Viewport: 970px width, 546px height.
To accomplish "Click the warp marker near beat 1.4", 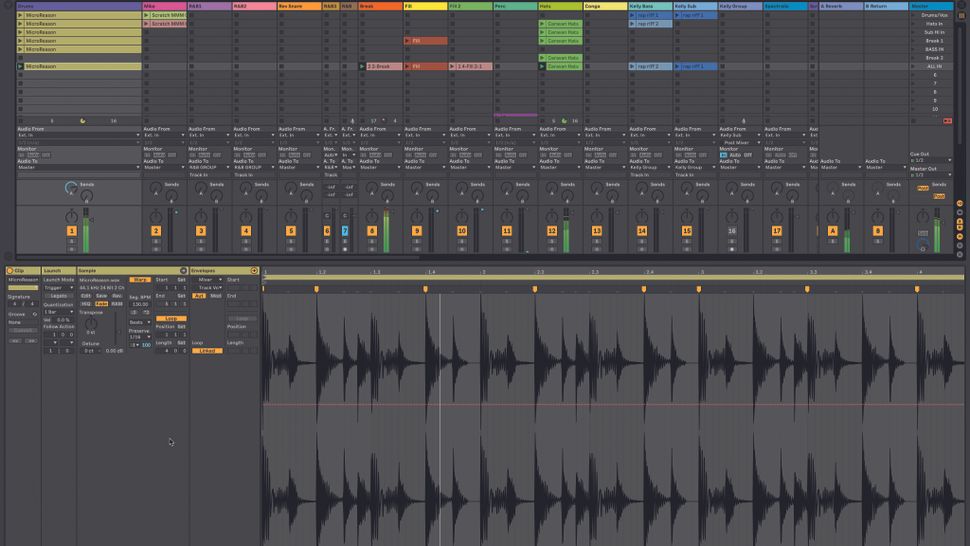I will (425, 289).
